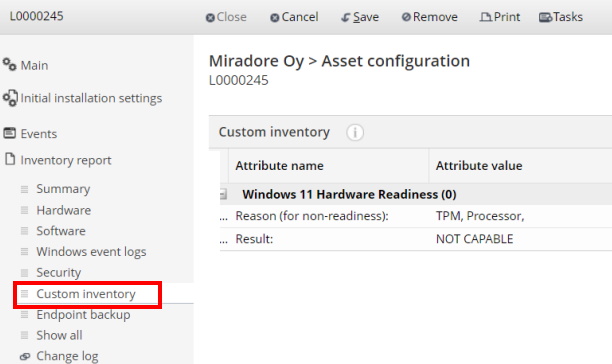
Task: Expand the Reason for non-readiness row ellipsis
Action: point(223,216)
